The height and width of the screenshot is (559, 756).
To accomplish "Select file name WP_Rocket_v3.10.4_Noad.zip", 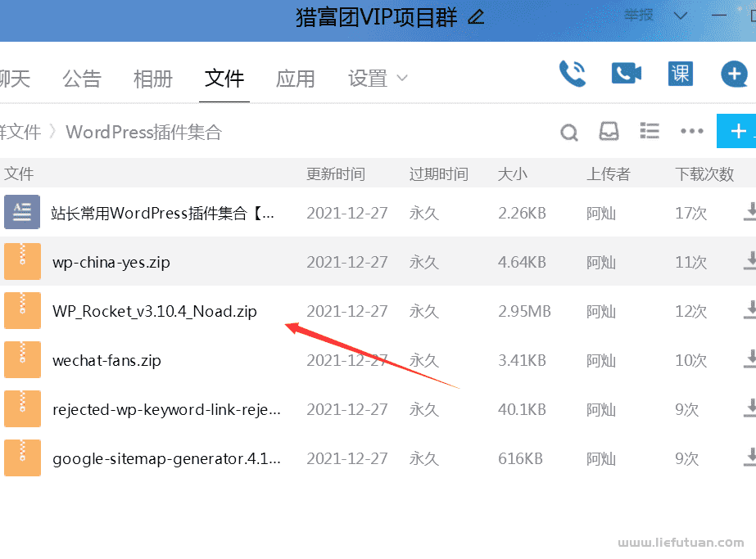I will [x=154, y=311].
